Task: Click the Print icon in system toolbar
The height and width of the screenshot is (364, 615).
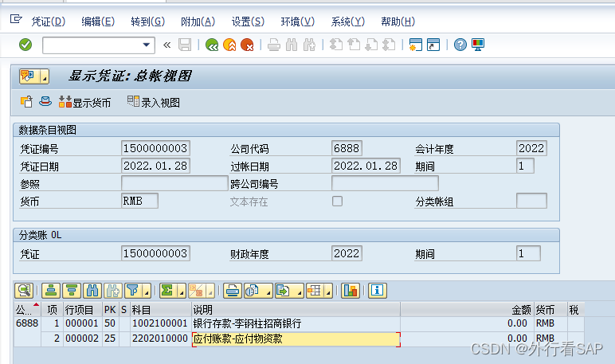Action: click(x=274, y=45)
